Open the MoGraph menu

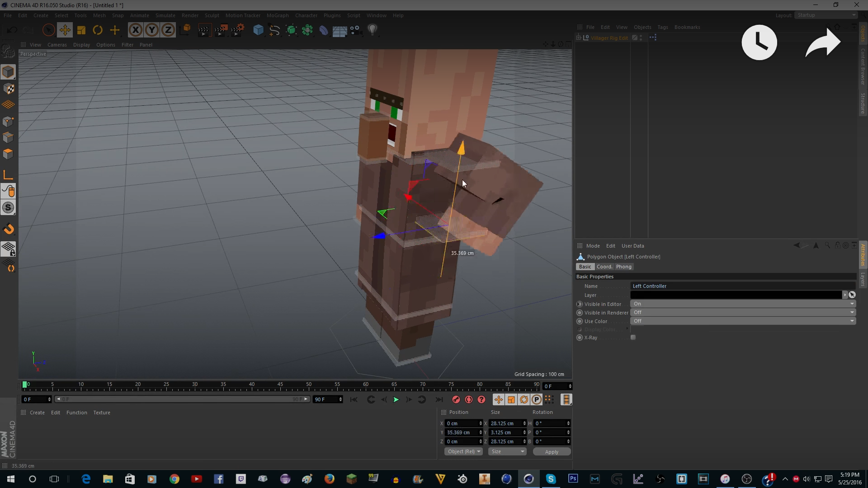[x=278, y=15]
